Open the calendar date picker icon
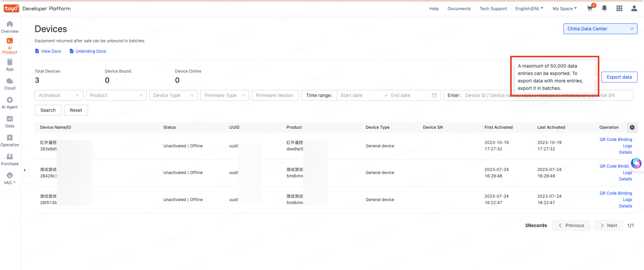Screen dimensions: 644x270 (434, 95)
